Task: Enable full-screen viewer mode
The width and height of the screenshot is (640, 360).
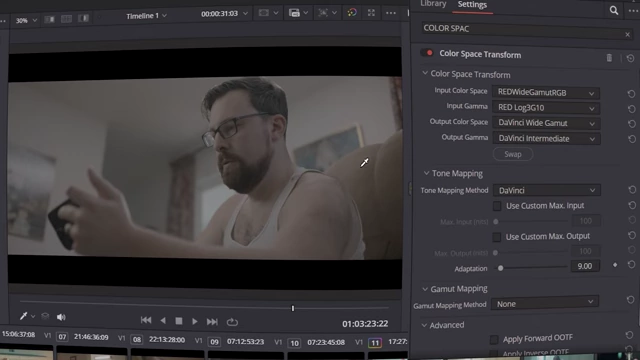Action: (x=371, y=13)
